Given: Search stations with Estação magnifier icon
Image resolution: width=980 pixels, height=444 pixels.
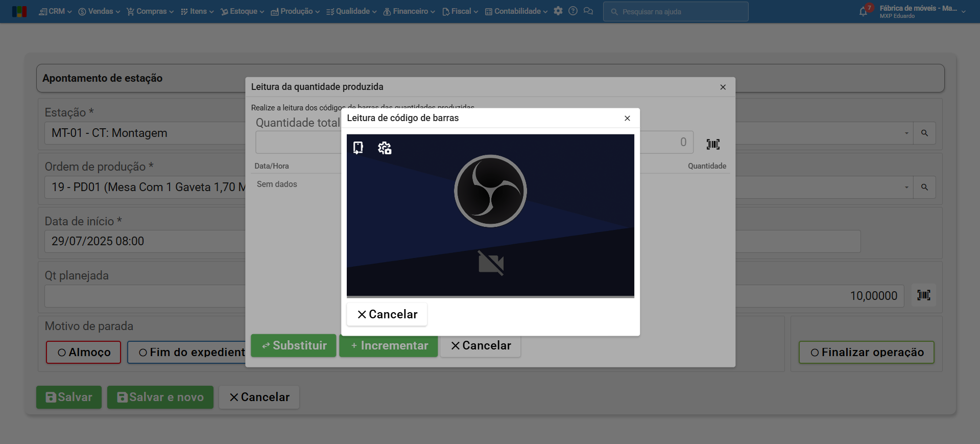Looking at the screenshot, I should (924, 133).
